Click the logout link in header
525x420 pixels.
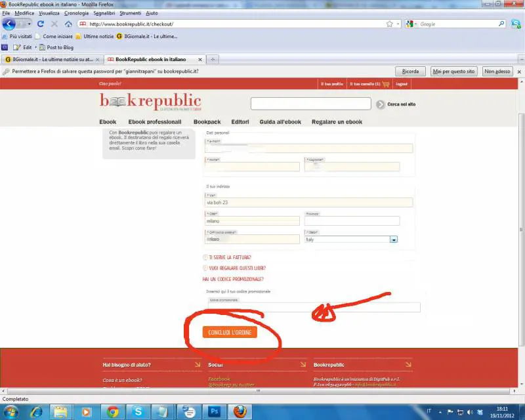pyautogui.click(x=402, y=84)
